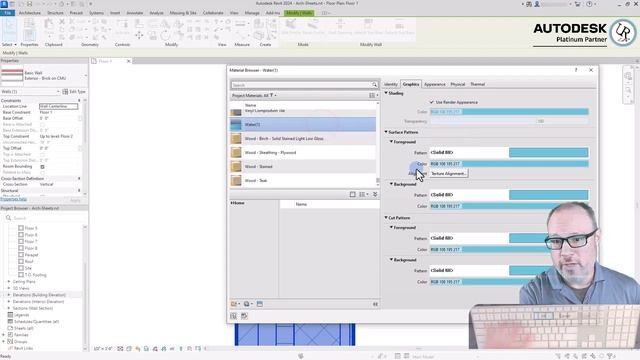The height and width of the screenshot is (360, 640).
Task: Click the Sheets (all) icon in Project Browser
Action: pos(11,328)
